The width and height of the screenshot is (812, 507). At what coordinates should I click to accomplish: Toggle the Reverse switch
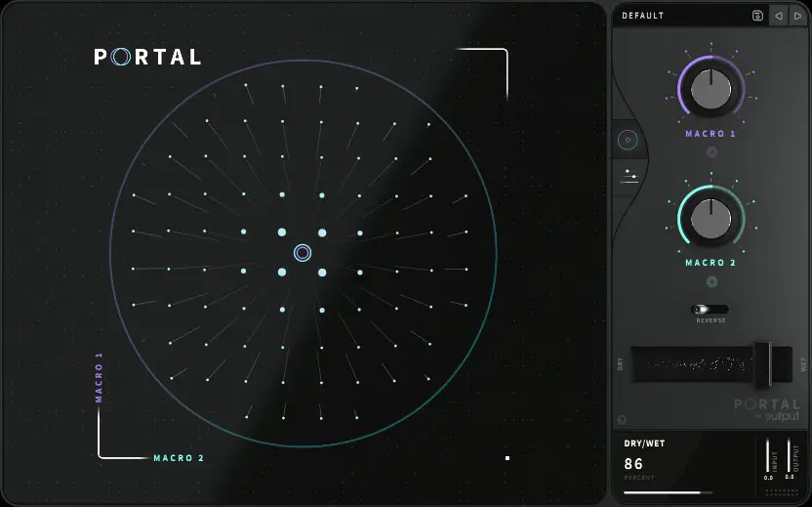pos(710,310)
